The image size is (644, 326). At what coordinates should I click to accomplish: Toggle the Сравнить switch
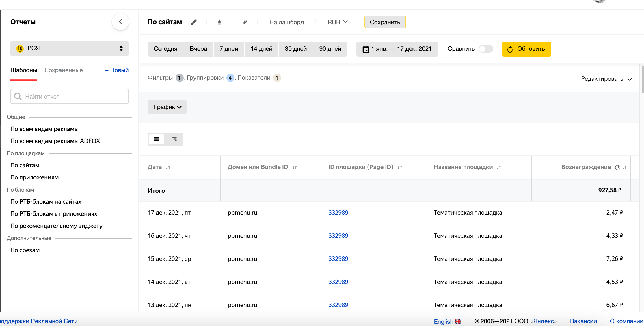click(x=486, y=49)
